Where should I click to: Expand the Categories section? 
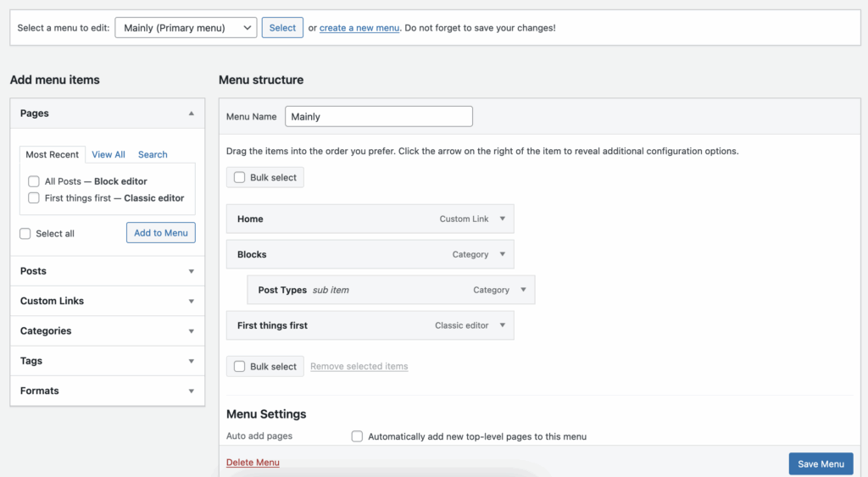[191, 331]
